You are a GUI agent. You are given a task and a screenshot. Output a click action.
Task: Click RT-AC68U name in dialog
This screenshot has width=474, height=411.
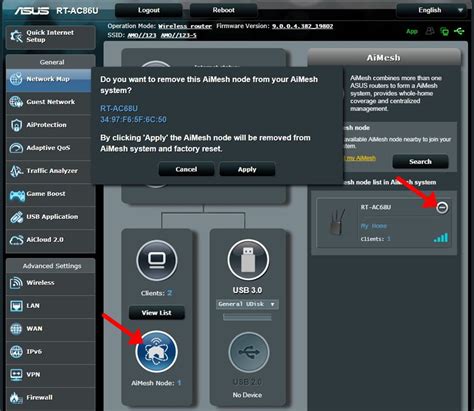(x=119, y=108)
